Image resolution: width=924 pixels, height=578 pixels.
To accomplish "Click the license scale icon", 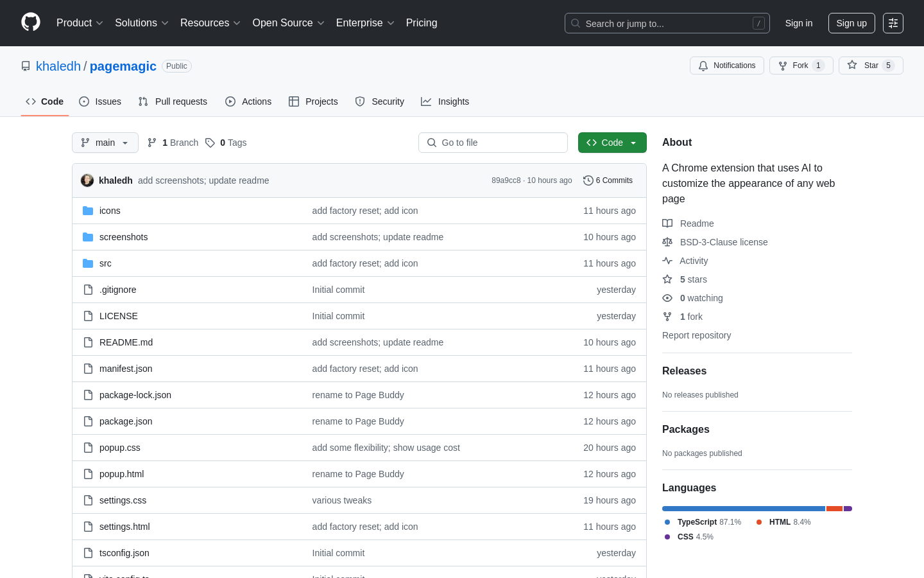I will 667,242.
